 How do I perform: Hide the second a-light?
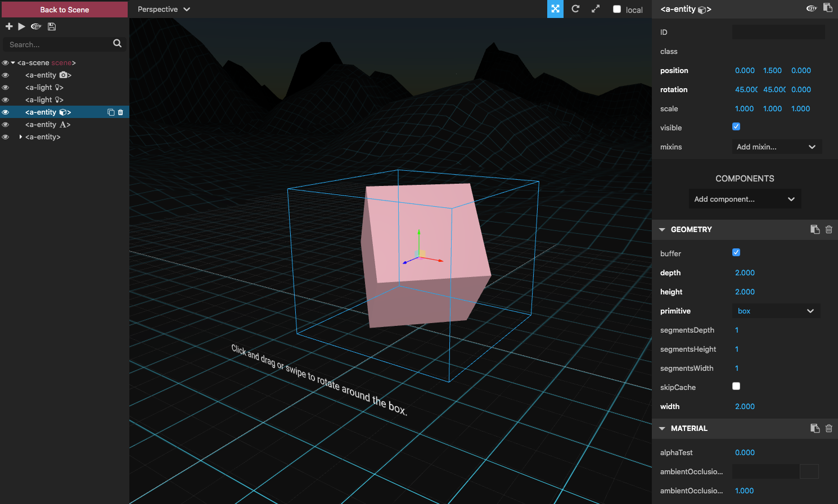click(5, 100)
